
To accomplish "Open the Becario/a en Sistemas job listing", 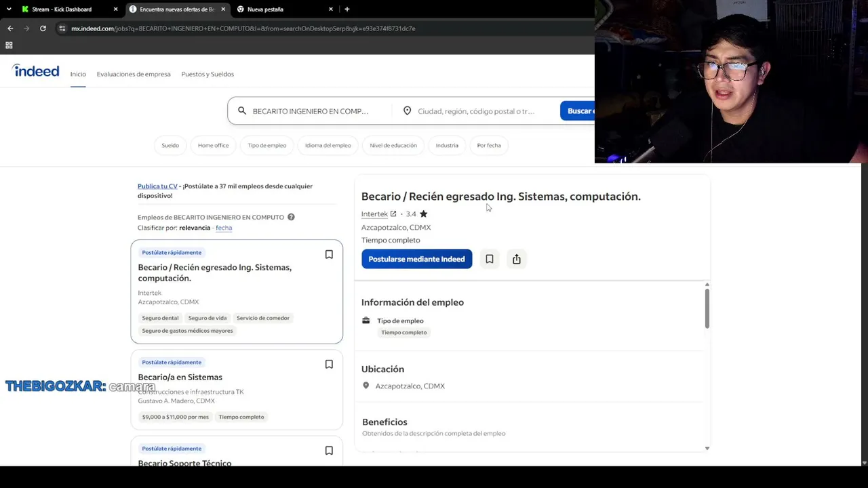I will (x=180, y=377).
